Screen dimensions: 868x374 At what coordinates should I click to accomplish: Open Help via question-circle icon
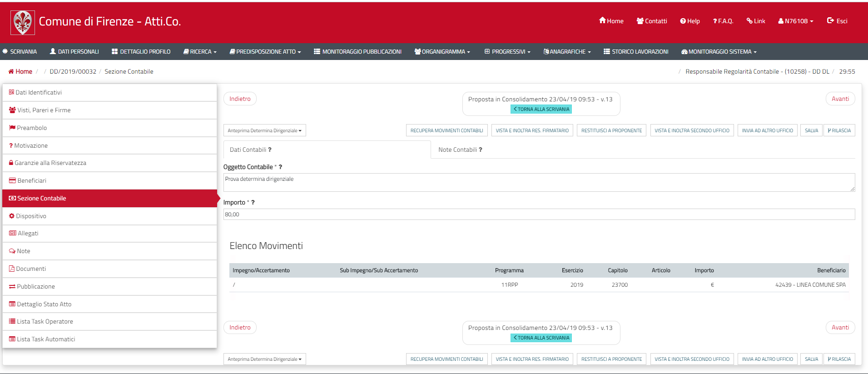tap(683, 21)
